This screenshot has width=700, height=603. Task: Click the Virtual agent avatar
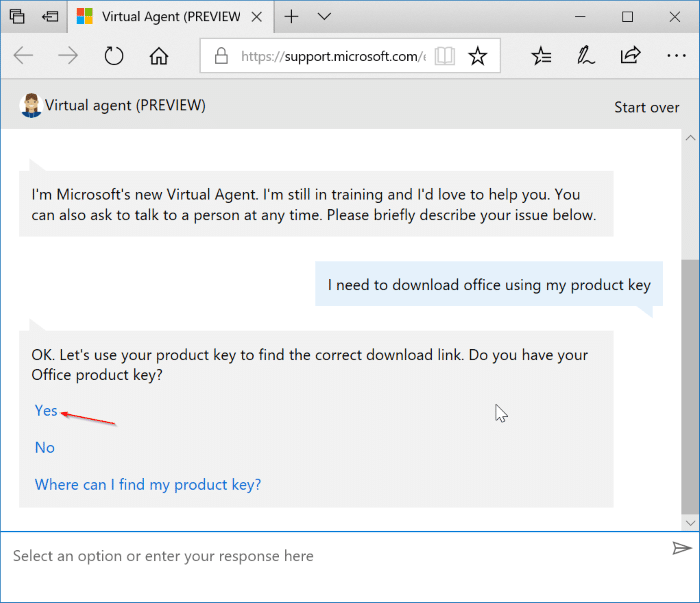click(31, 105)
